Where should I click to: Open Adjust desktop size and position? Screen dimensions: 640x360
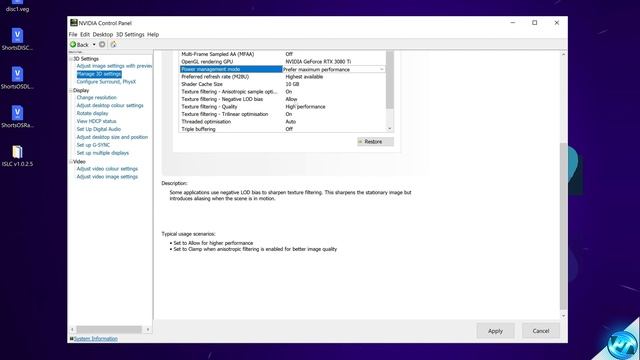click(x=112, y=137)
